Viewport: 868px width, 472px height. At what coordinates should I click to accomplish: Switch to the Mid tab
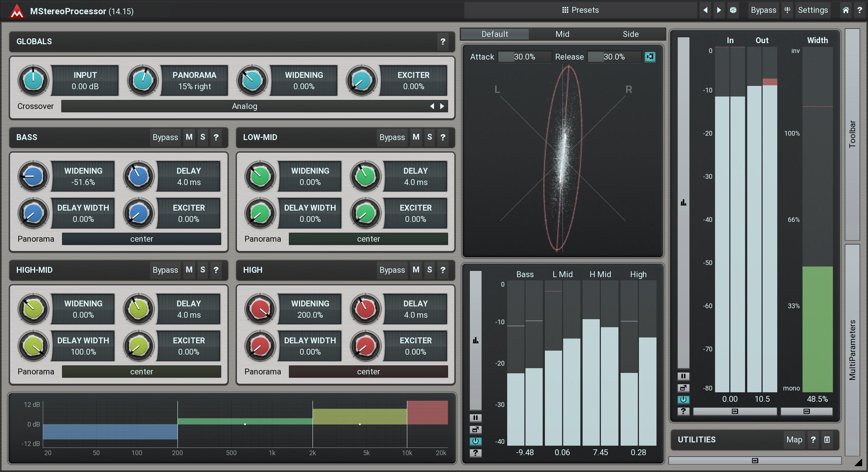click(x=562, y=34)
